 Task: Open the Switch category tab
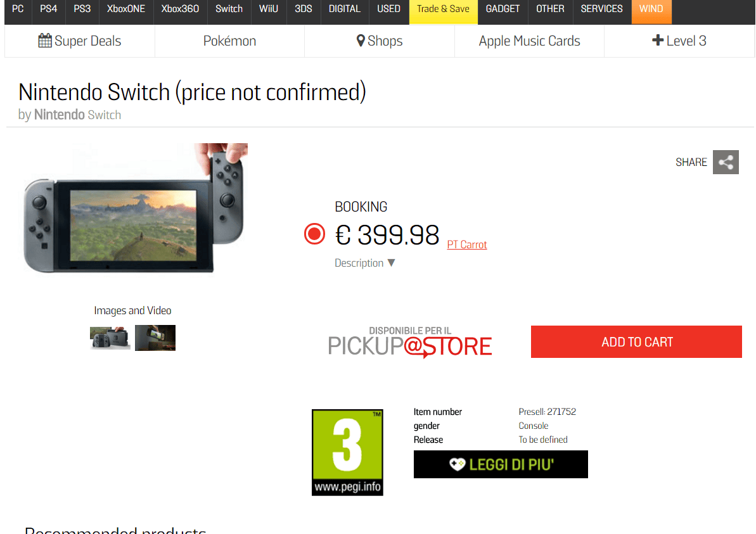(x=229, y=10)
